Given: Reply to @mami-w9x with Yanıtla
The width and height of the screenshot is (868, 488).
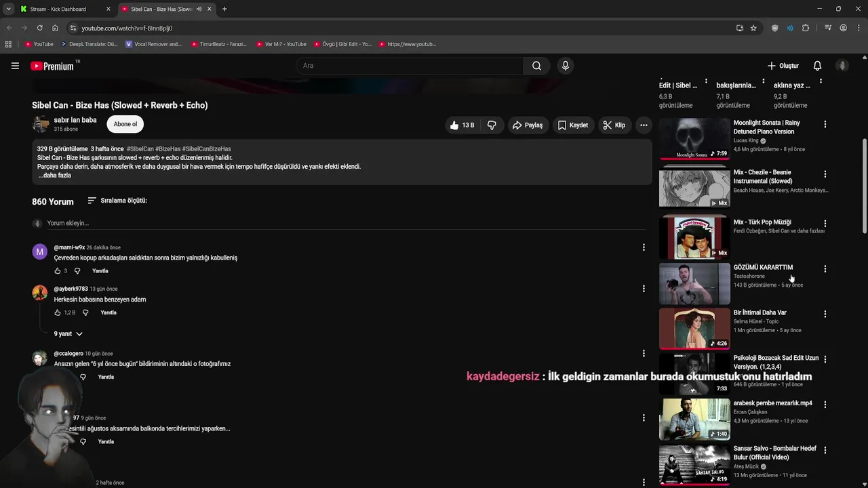Looking at the screenshot, I should (100, 271).
